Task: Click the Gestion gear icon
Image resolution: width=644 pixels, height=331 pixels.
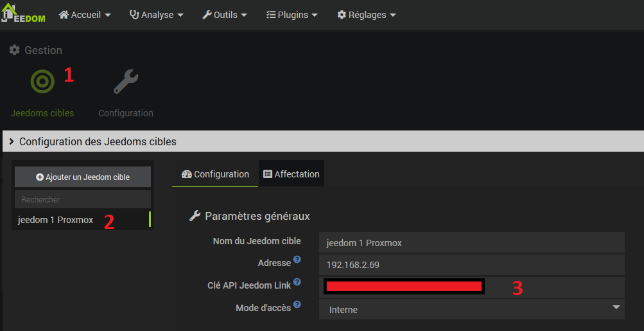Action: pos(14,50)
